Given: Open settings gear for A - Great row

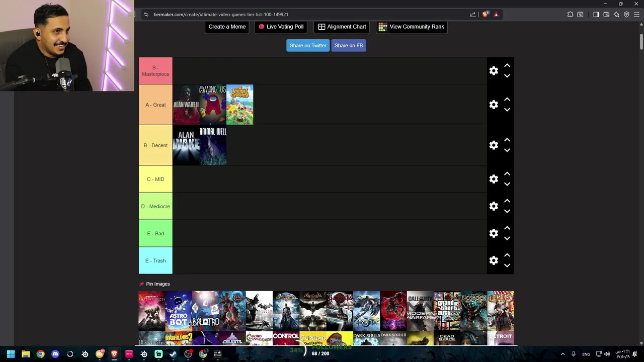Looking at the screenshot, I should 494,105.
